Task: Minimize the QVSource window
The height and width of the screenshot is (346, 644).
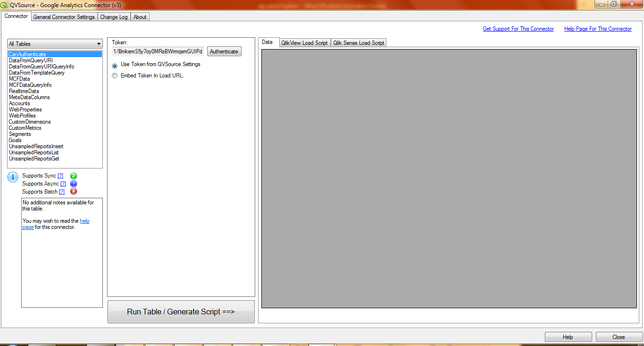Action: 601,4
